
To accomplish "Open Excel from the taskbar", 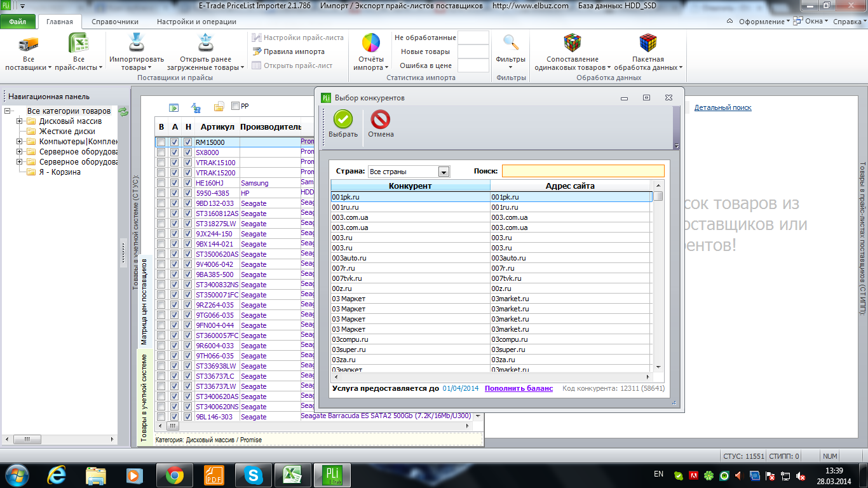I will 292,475.
